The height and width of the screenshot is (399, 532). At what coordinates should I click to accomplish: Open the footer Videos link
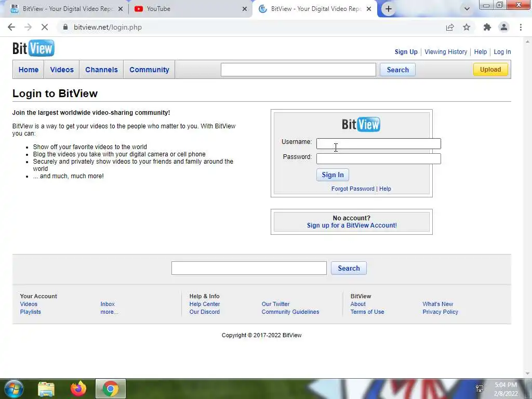(x=29, y=304)
